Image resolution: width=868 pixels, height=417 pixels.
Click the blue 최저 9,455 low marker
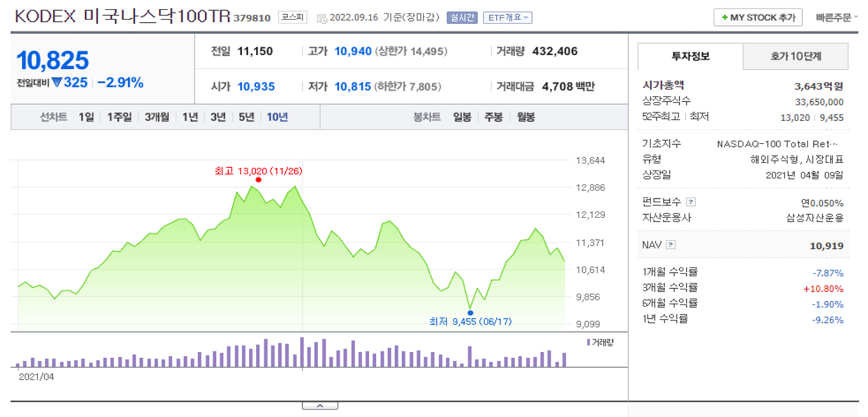coord(470,312)
